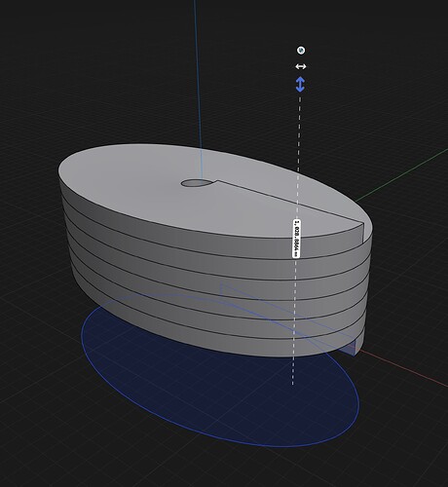448x487 pixels.
Task: Select the blue vertical double-arrow handle
Action: click(300, 85)
